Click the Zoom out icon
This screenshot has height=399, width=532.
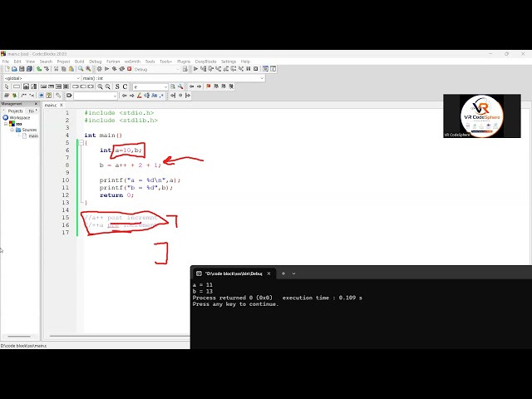point(107,86)
